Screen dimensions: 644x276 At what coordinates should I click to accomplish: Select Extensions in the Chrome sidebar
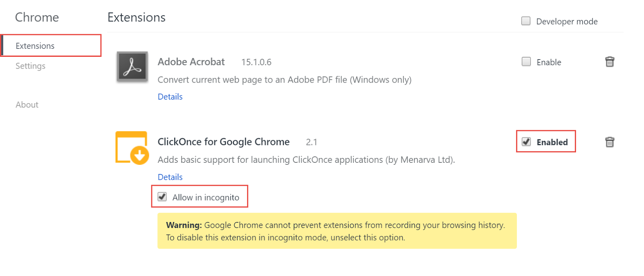tap(35, 46)
